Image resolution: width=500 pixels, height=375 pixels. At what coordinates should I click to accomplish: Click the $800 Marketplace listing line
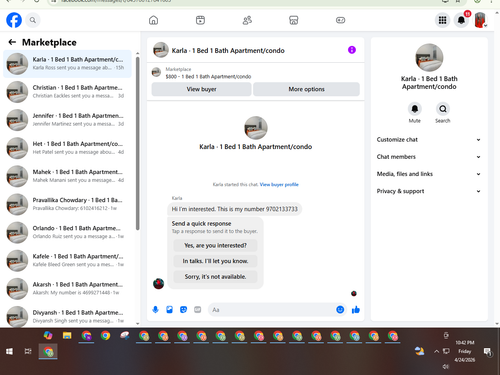tap(208, 77)
